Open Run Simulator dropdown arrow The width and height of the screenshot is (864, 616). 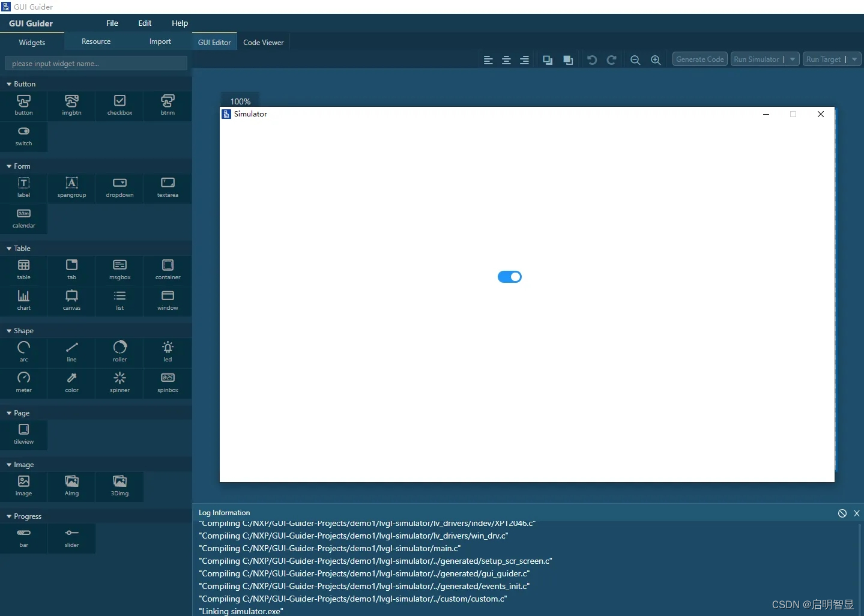(793, 59)
